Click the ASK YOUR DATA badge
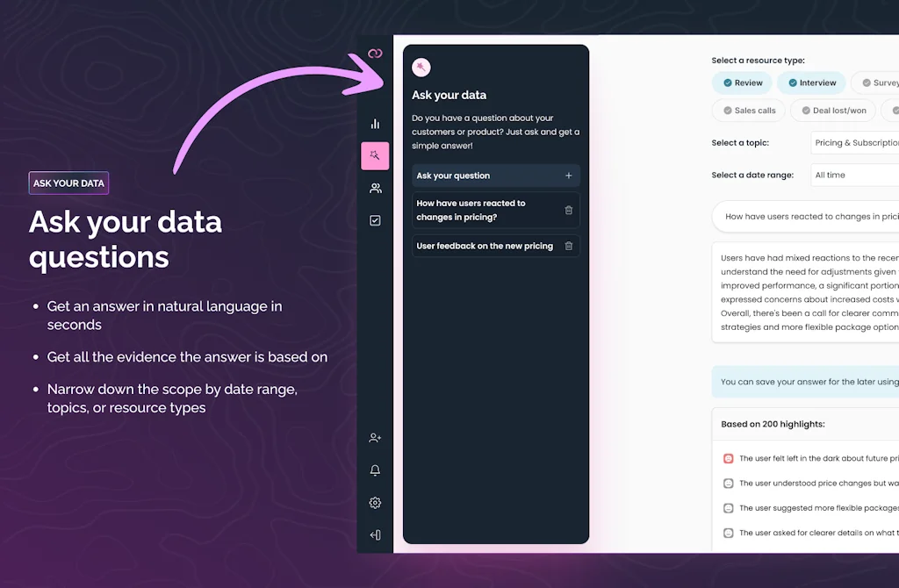Image resolution: width=899 pixels, height=588 pixels. tap(68, 183)
